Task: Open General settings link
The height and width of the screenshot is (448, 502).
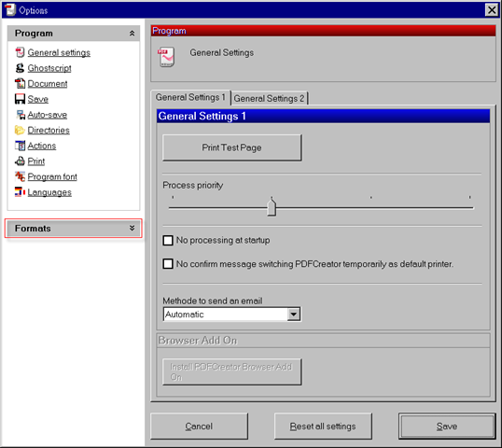Action: [x=59, y=52]
